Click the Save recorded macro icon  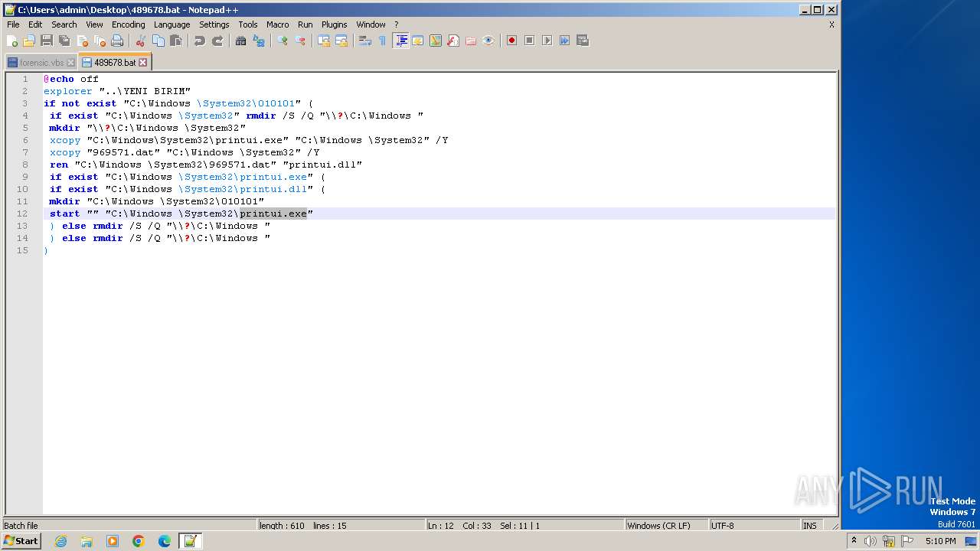click(x=582, y=41)
